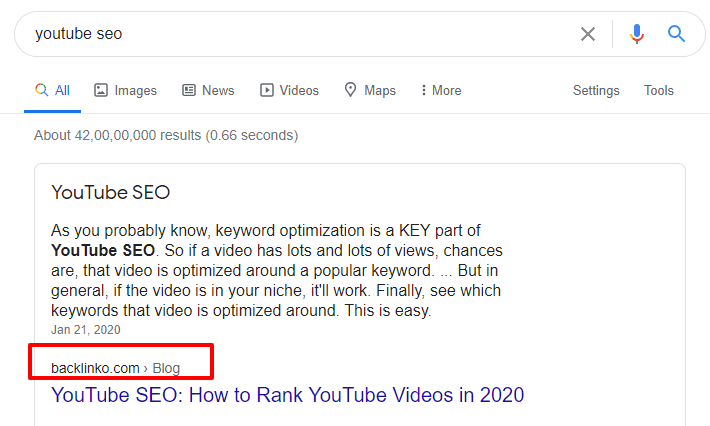
Task: Click the News tab newspaper icon
Action: [x=189, y=90]
